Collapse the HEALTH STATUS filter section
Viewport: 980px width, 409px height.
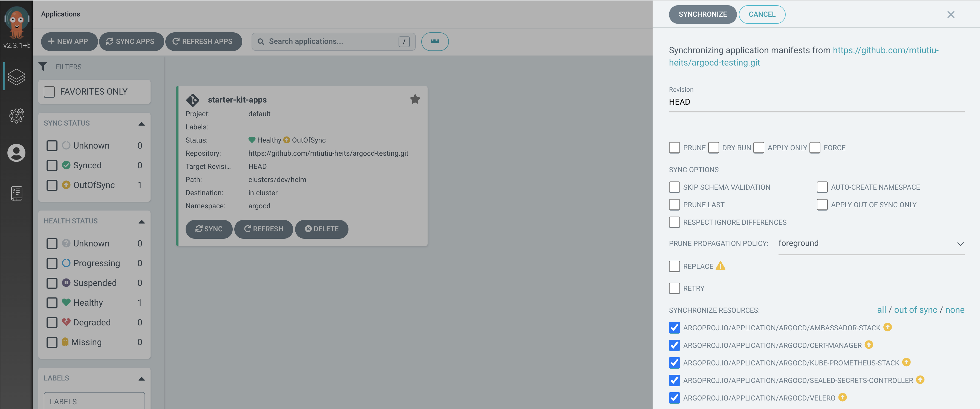pos(142,222)
